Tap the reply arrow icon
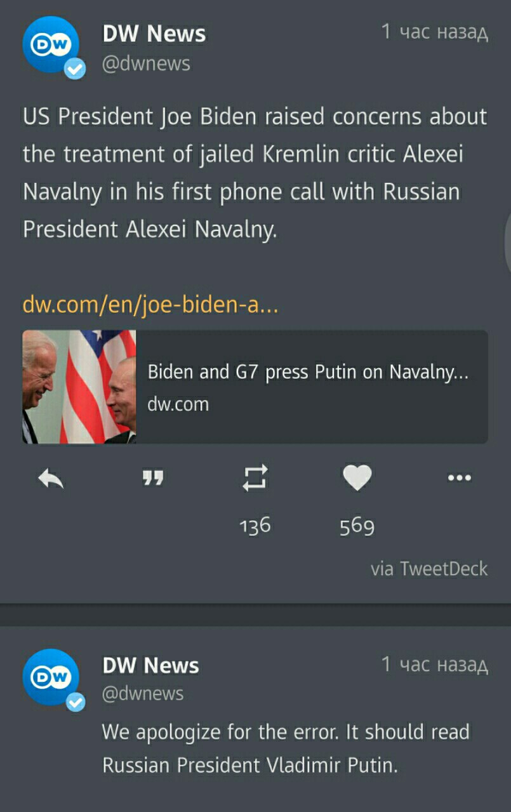Viewport: 511px width, 812px height. [51, 478]
